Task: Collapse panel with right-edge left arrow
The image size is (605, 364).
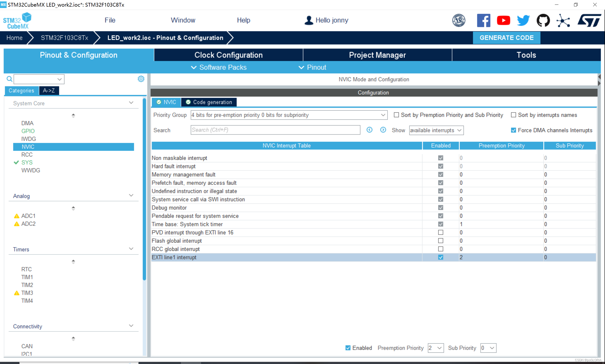Action: (599, 77)
